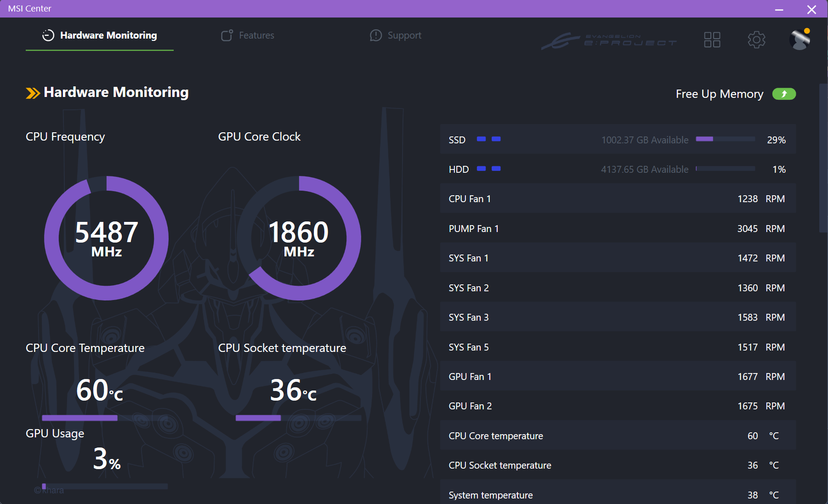Switch to the Support tab
Image resolution: width=828 pixels, height=504 pixels.
point(396,35)
